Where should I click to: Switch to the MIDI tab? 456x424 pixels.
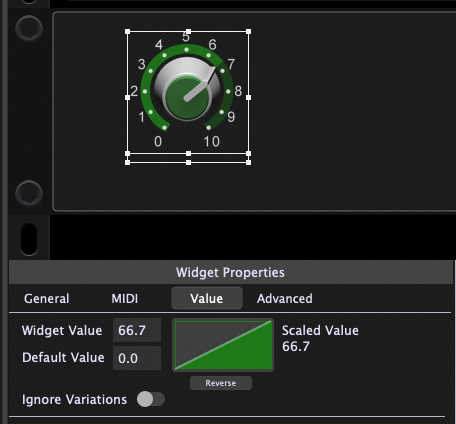point(125,299)
